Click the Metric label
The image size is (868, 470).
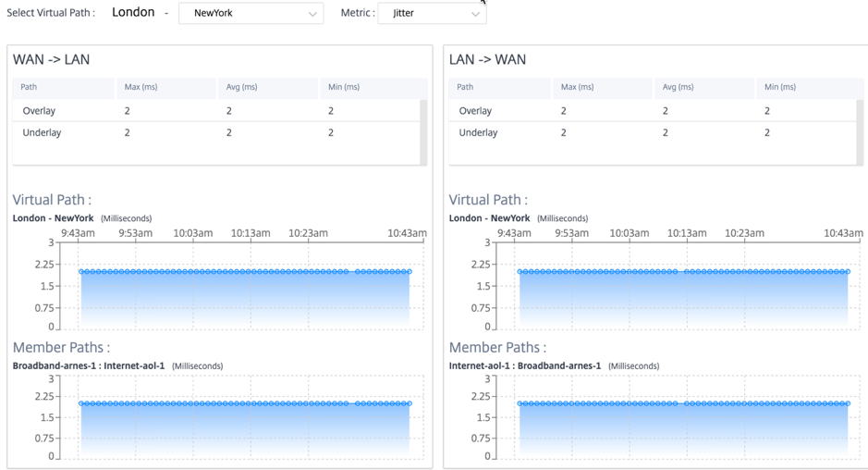(x=358, y=13)
